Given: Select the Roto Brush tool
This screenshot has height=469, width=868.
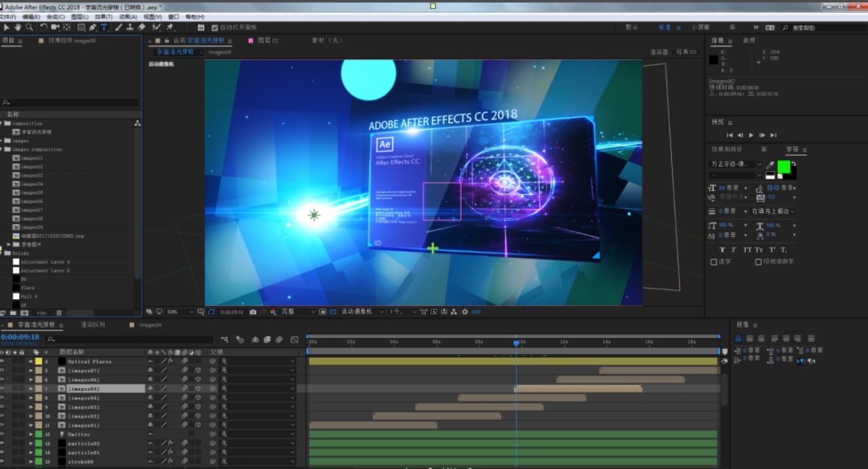Looking at the screenshot, I should (157, 28).
